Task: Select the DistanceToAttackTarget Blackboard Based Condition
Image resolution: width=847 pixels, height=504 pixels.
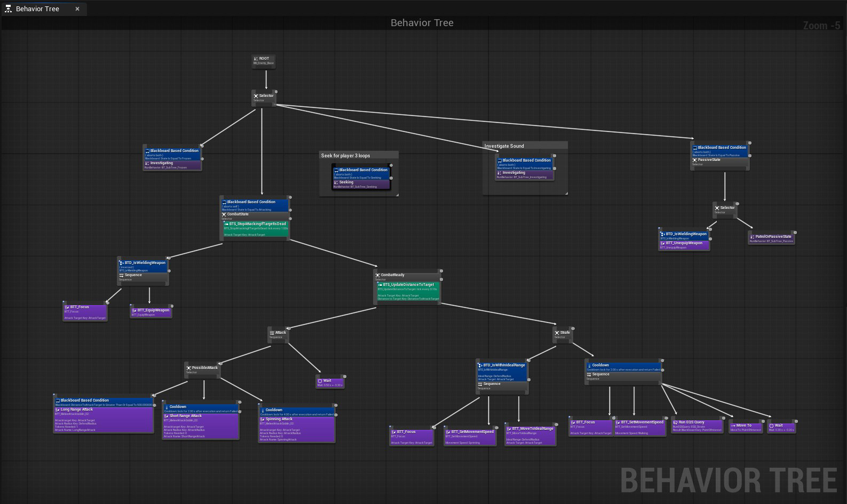Action: pos(104,402)
